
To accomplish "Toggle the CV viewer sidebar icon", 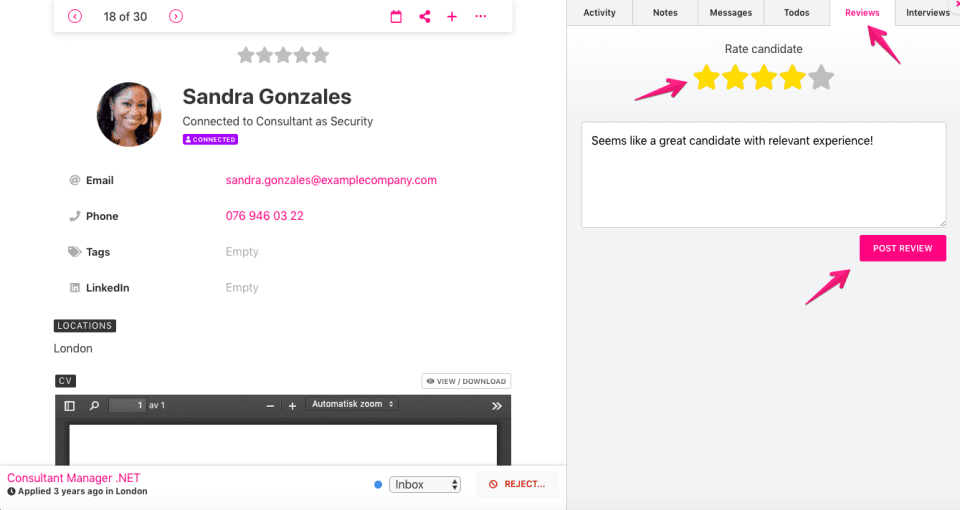I will point(69,405).
